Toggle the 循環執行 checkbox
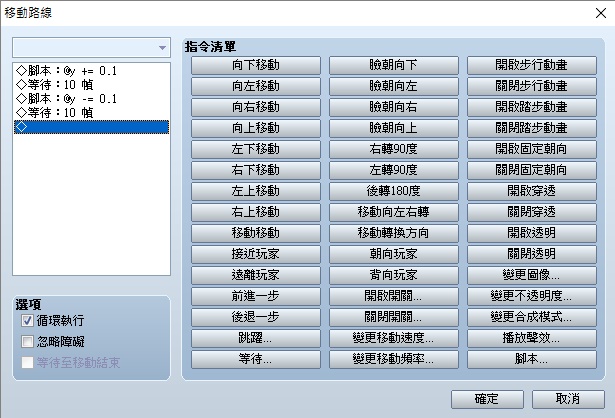Viewport: 615px width, 418px height. [27, 321]
